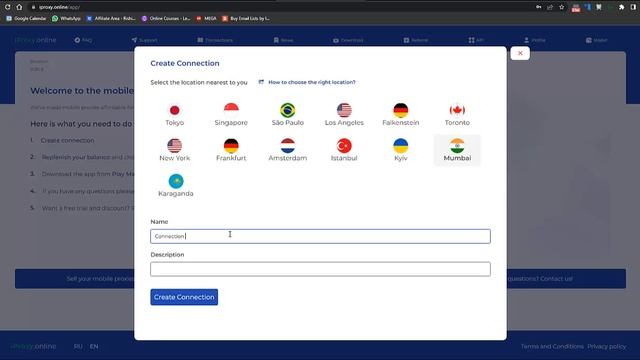Open Terms and Conditions footer link

coord(552,347)
